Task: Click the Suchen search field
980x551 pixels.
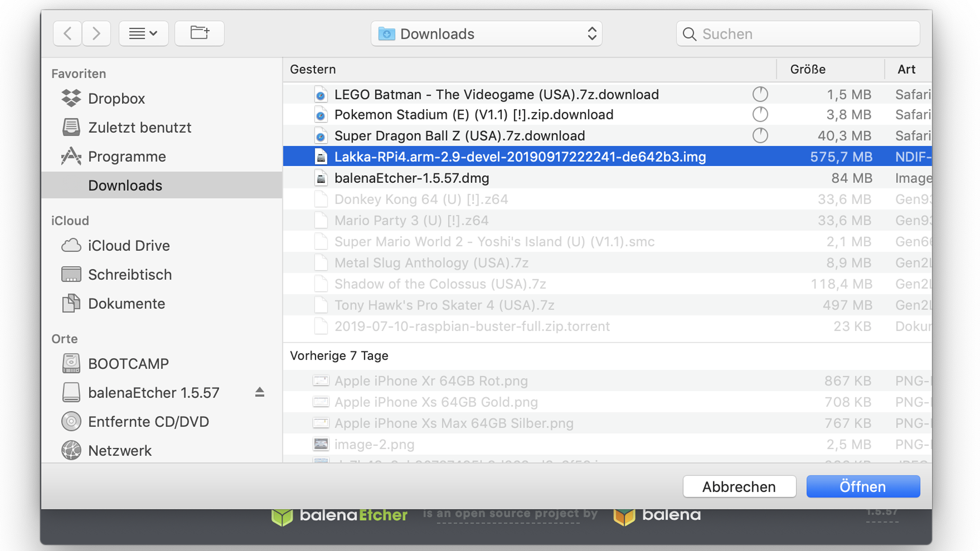Action: (803, 33)
